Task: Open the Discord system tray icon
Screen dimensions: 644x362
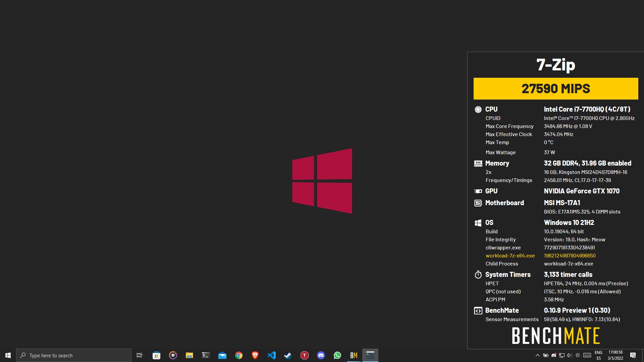Action: coord(554,355)
